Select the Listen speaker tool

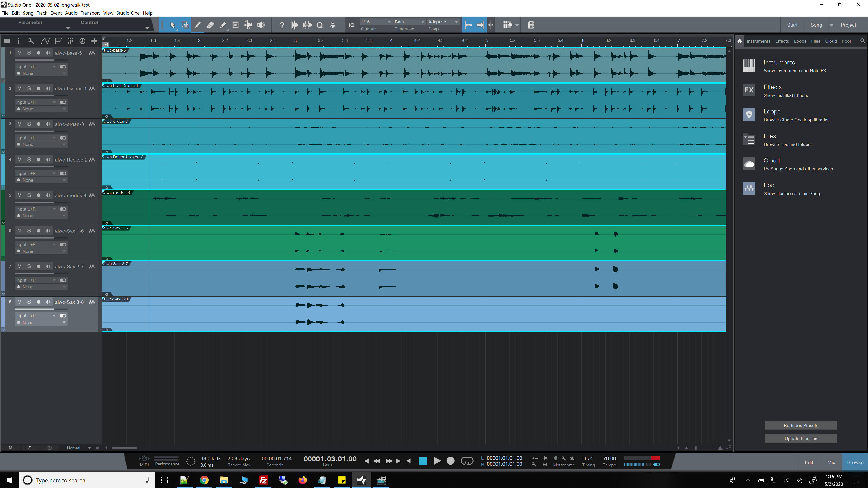tap(261, 25)
